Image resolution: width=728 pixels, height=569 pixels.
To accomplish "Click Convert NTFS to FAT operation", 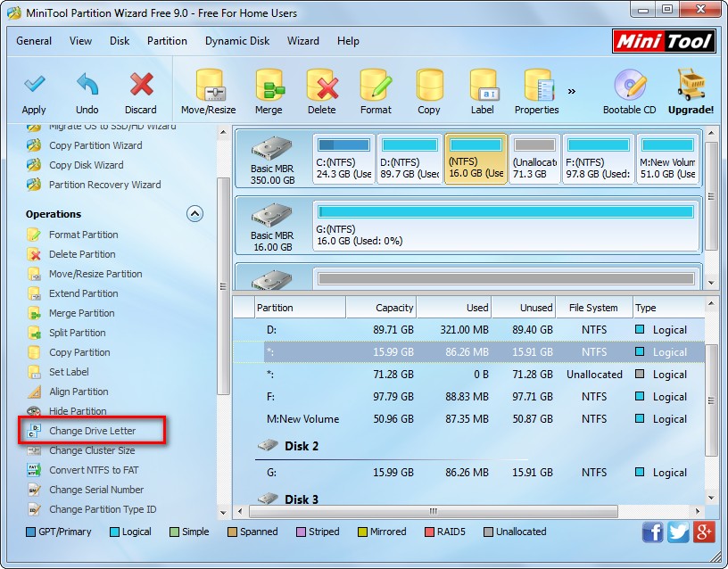I will pyautogui.click(x=94, y=470).
